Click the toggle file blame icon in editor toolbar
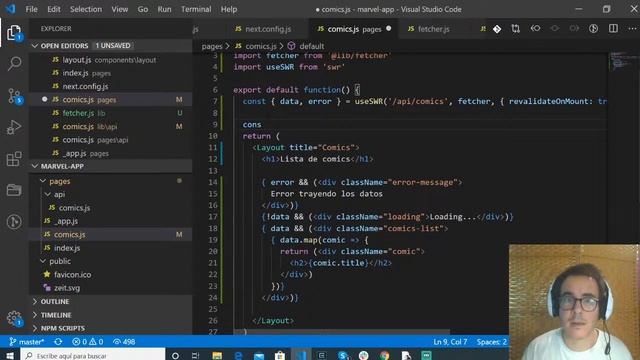 coord(593,29)
